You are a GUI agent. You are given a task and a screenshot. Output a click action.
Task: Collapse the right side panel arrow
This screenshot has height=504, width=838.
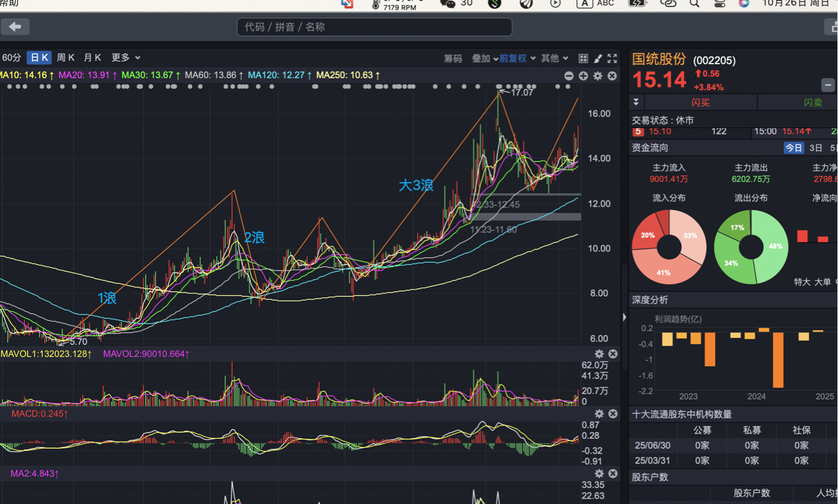pos(624,318)
